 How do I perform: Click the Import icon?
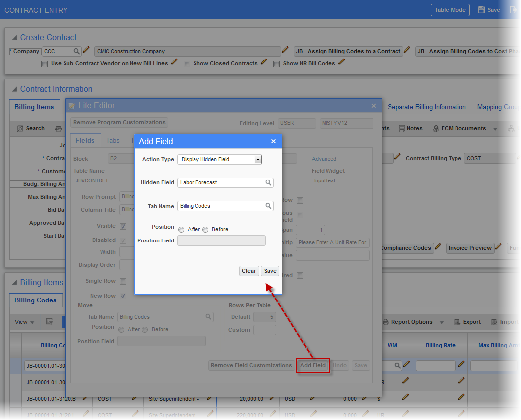click(494, 322)
